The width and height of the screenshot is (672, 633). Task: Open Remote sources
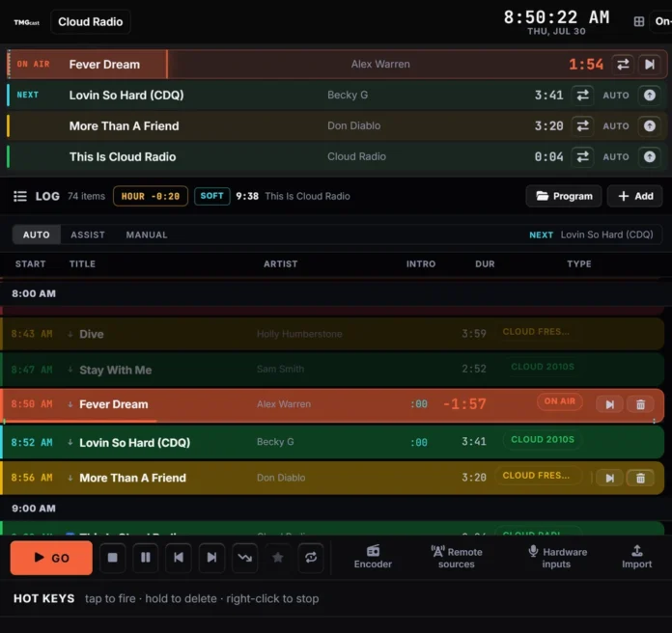[457, 557]
